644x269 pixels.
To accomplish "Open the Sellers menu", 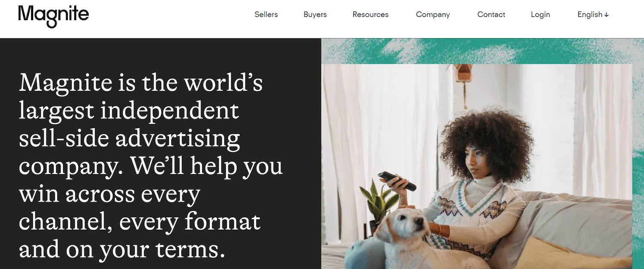I will click(266, 15).
